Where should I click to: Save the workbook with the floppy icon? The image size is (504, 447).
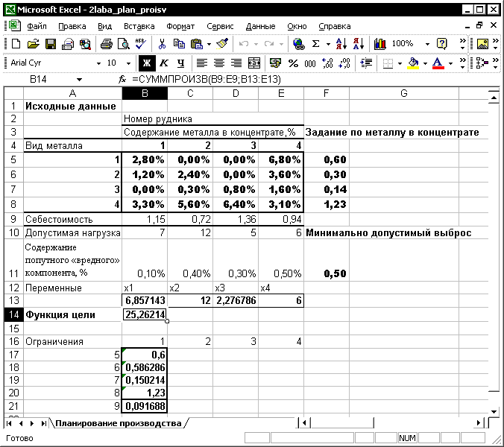[x=51, y=44]
